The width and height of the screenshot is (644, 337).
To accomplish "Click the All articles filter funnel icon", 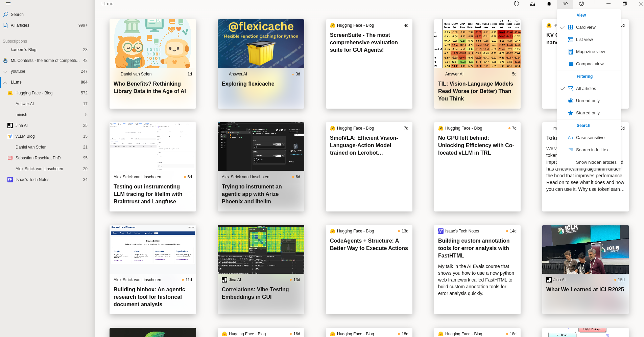I will [x=571, y=89].
